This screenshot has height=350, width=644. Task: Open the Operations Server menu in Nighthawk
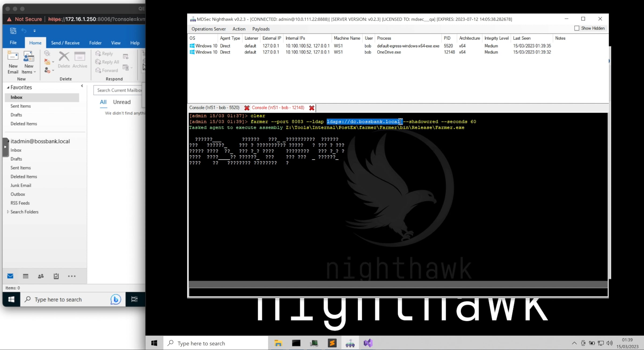(208, 29)
